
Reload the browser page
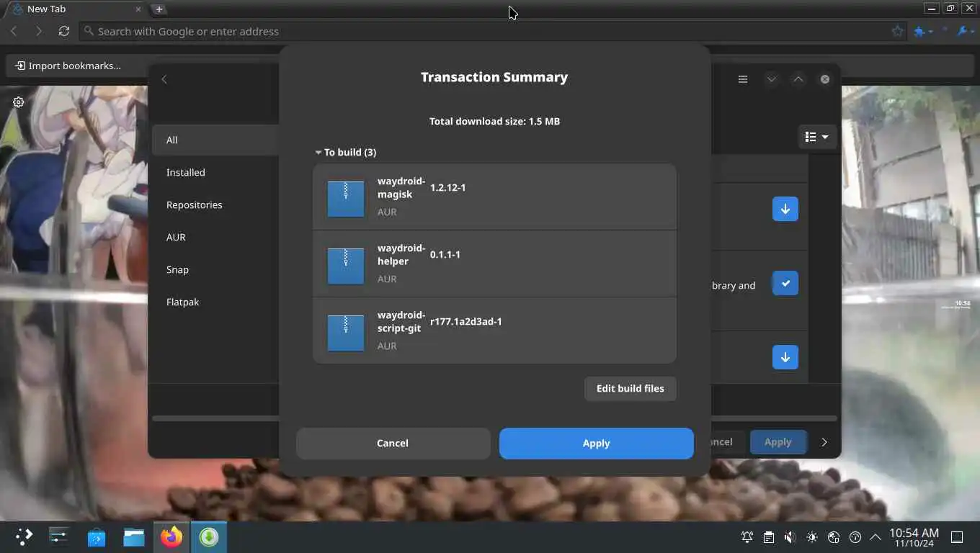coord(64,31)
